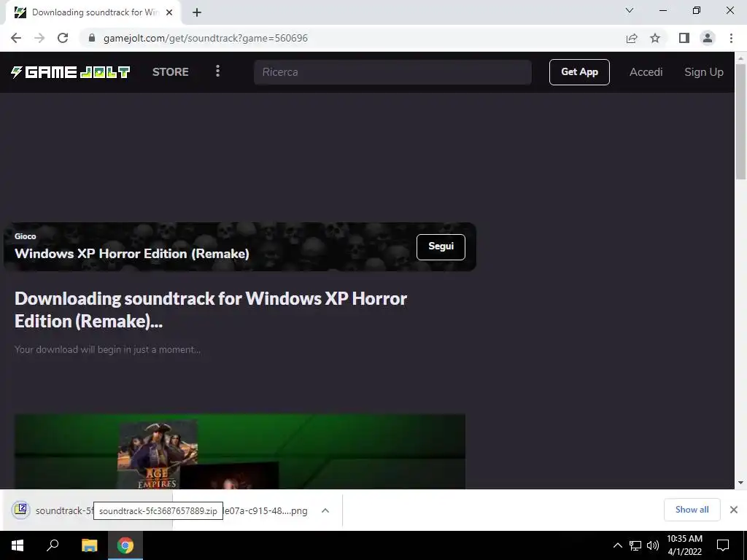Show all downloads

[692, 510]
